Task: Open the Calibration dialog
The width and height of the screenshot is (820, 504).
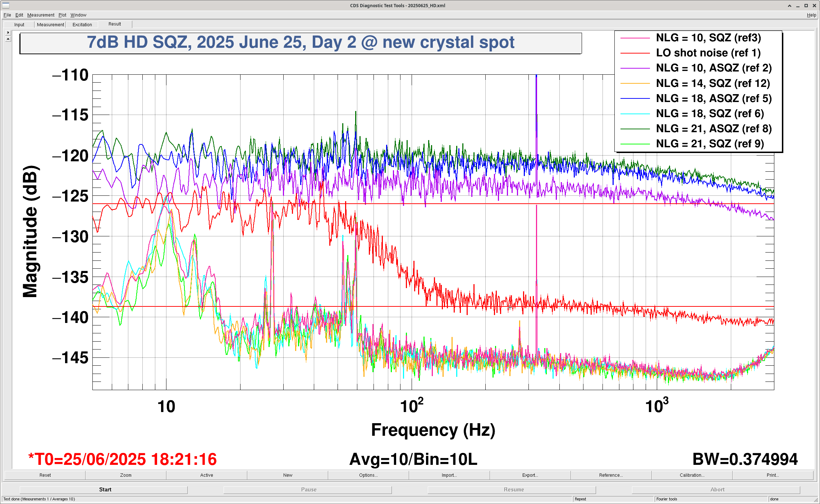Action: coord(692,475)
